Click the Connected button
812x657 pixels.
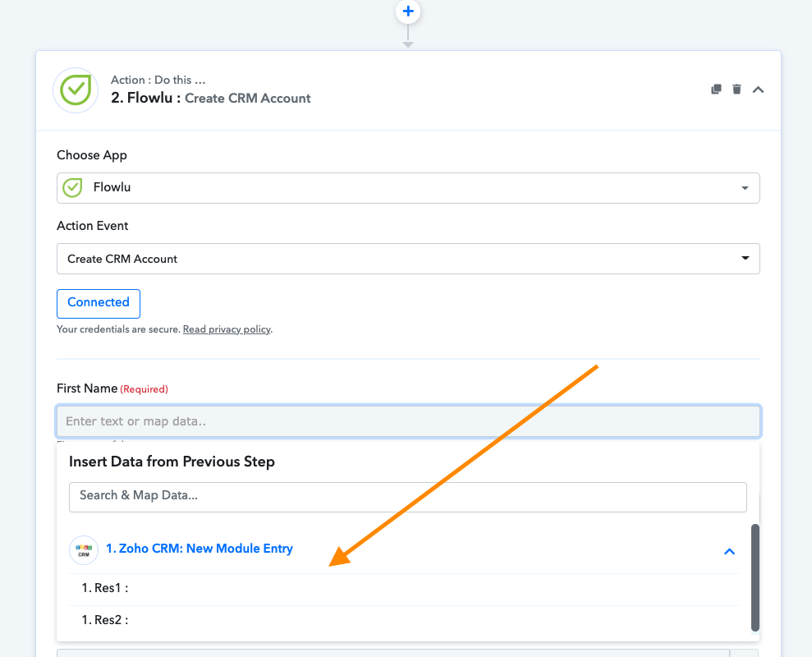click(99, 304)
